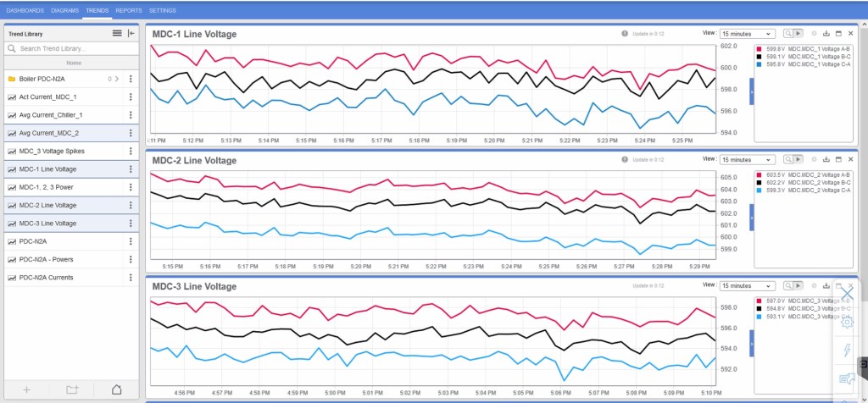The width and height of the screenshot is (868, 403).
Task: Click MDC_1 Voltage A-B red legend swatch
Action: (761, 50)
